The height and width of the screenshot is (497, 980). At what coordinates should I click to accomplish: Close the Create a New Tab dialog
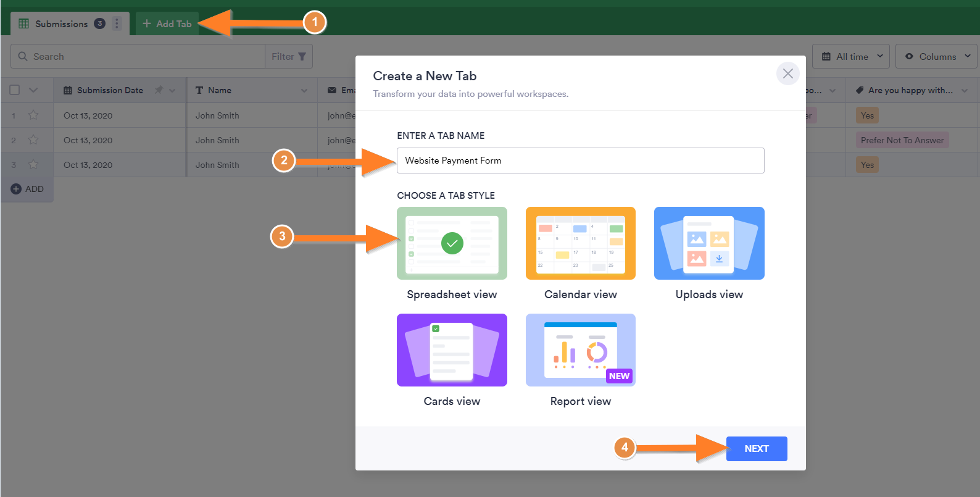coord(787,73)
